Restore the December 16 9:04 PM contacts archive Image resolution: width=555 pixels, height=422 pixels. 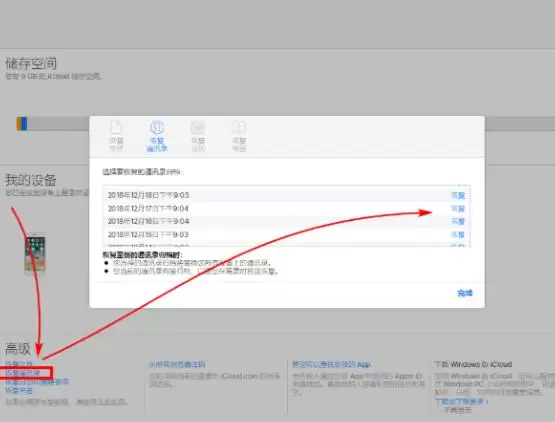click(458, 222)
